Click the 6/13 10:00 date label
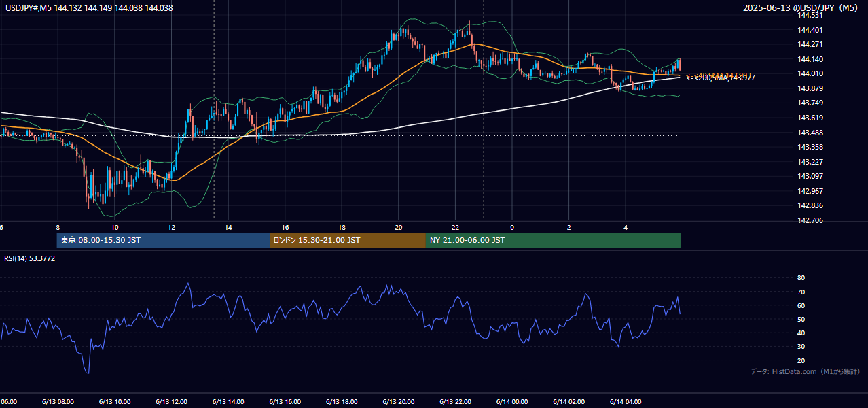 click(x=115, y=402)
